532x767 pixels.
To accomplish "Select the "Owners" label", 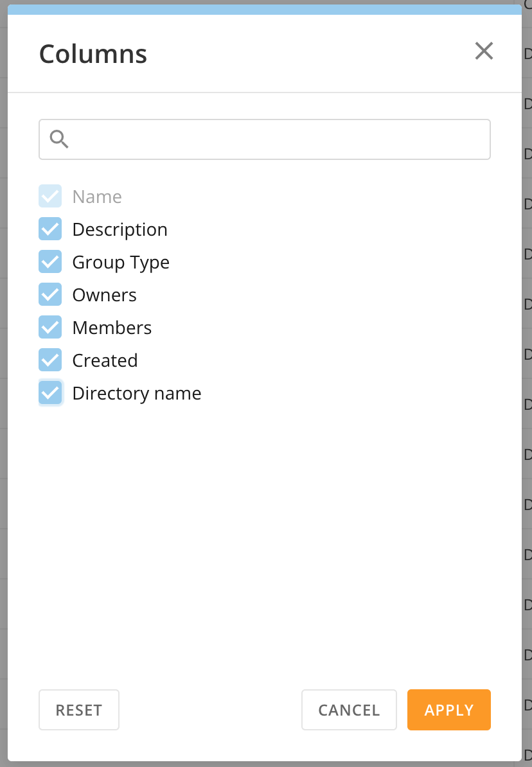I will pyautogui.click(x=104, y=294).
